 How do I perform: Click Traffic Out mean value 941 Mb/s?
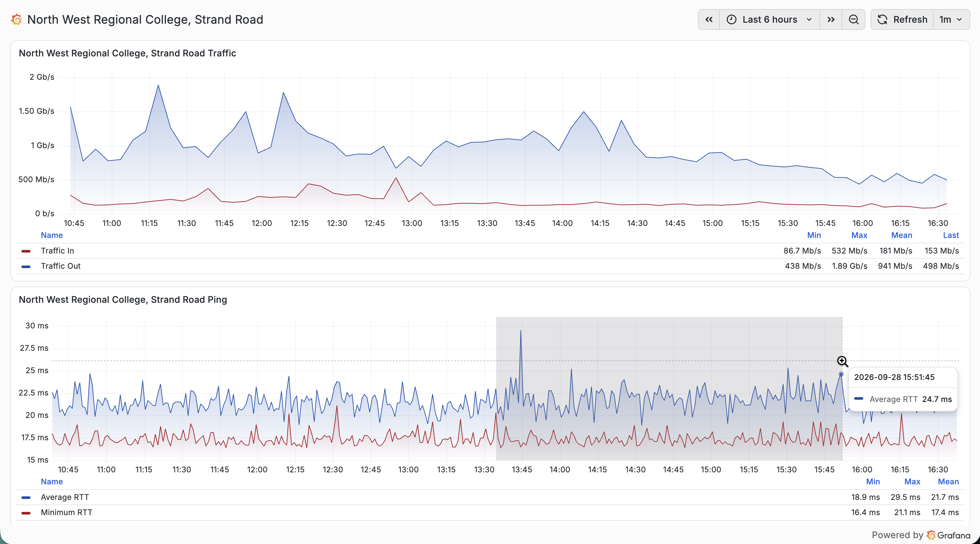[895, 266]
